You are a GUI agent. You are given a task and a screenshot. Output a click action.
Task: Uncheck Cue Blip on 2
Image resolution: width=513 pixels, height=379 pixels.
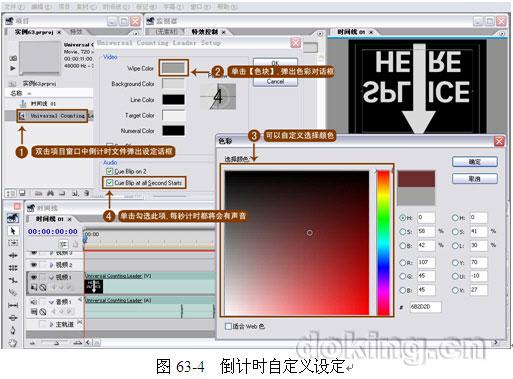(109, 171)
